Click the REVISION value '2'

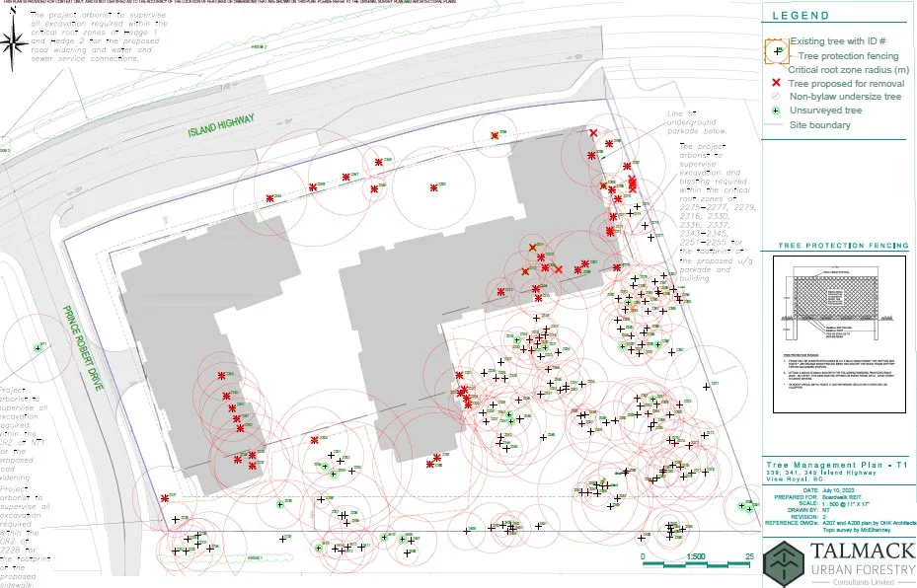pos(824,517)
